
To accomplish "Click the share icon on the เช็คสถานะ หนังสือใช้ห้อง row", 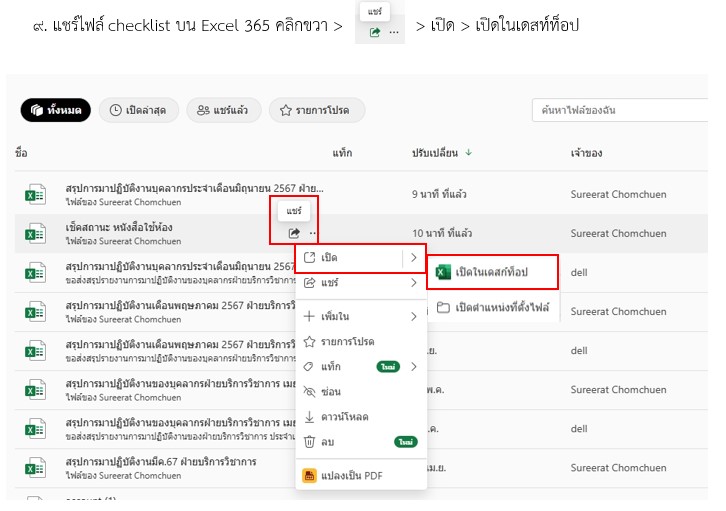I will click(294, 233).
